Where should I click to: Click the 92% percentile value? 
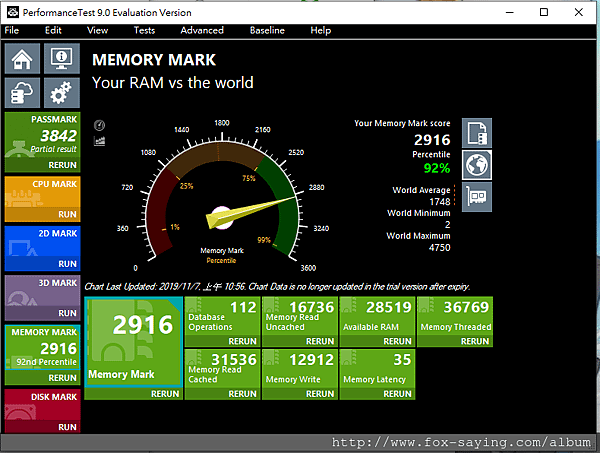click(x=437, y=168)
